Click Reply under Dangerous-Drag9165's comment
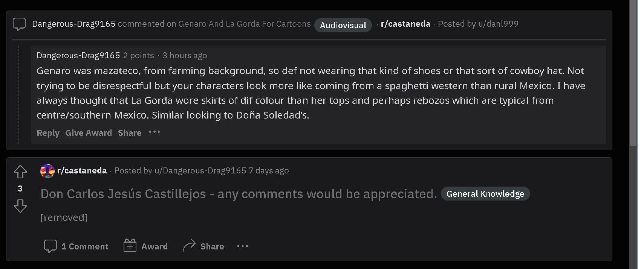644x269 pixels. tap(48, 133)
